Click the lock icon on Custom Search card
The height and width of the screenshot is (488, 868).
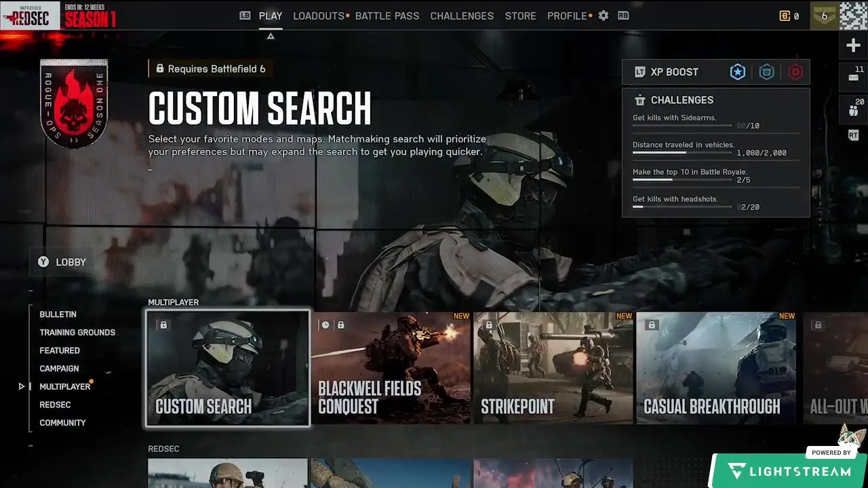163,325
